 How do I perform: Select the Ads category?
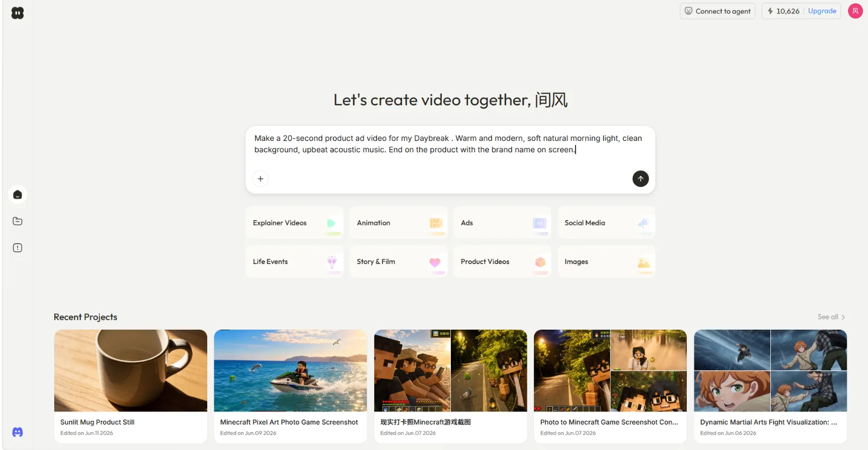(x=502, y=223)
